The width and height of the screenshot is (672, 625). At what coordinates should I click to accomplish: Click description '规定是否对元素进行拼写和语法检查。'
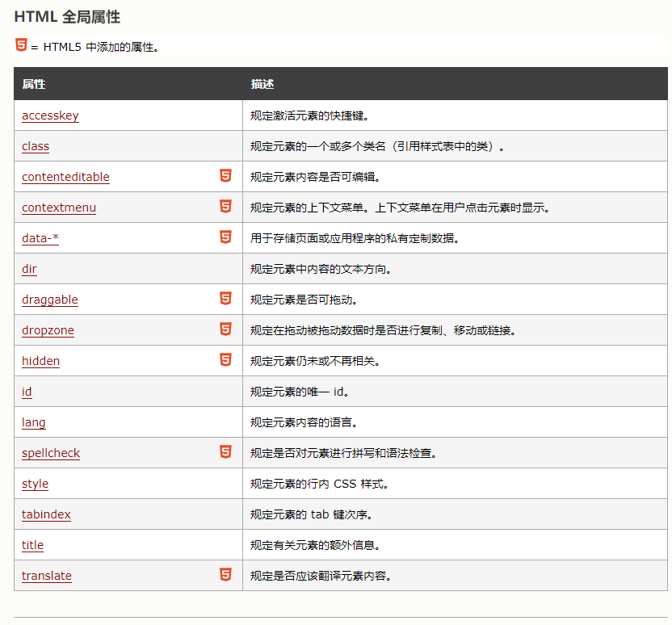click(x=344, y=454)
